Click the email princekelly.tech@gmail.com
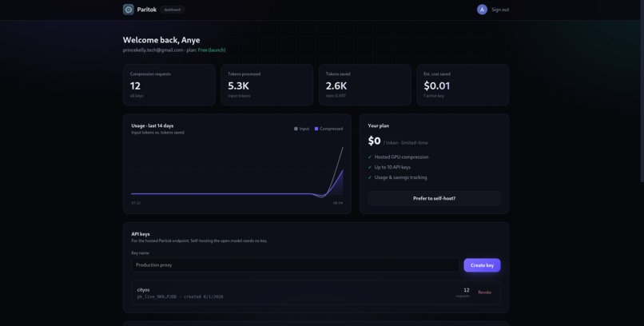The height and width of the screenshot is (326, 644). [153, 50]
